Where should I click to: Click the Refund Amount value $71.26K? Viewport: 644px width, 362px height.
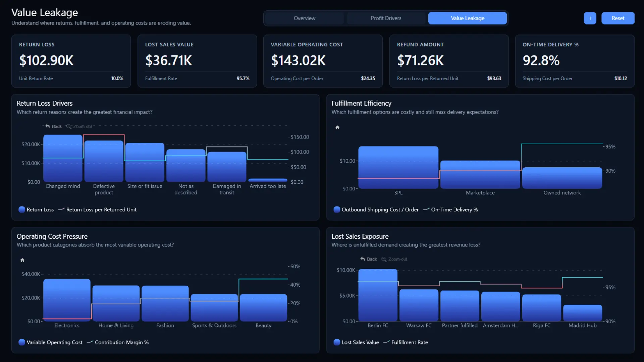(x=420, y=61)
